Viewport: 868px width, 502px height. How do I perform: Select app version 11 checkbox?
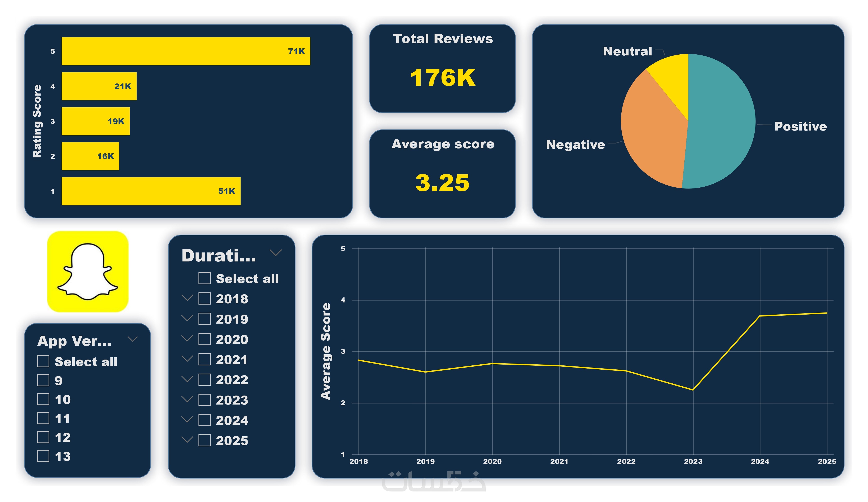tap(43, 418)
